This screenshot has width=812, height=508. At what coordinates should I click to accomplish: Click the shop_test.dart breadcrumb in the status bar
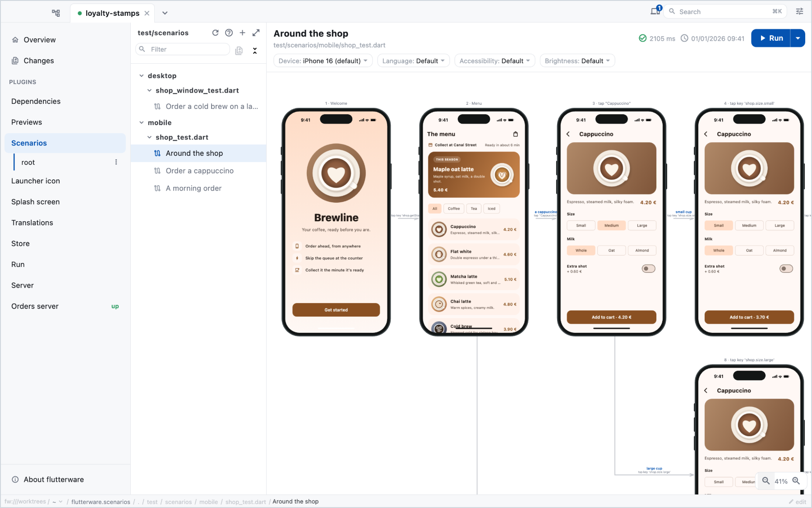point(246,502)
